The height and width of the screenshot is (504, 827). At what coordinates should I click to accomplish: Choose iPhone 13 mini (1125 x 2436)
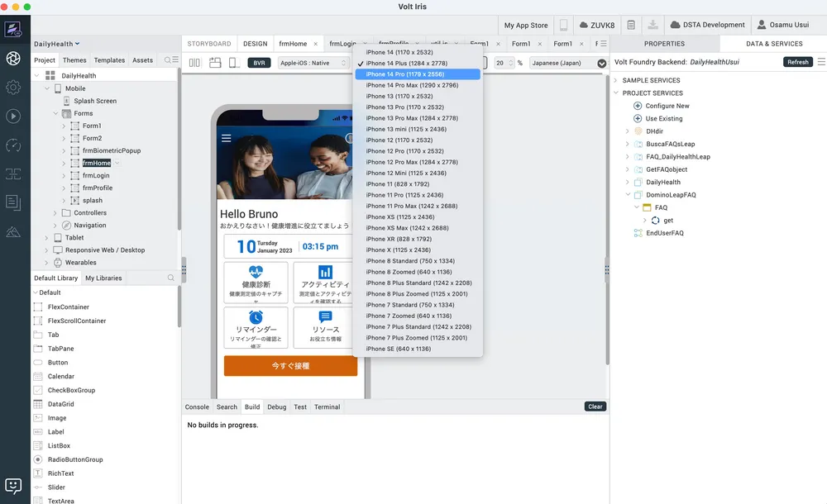[x=418, y=129]
